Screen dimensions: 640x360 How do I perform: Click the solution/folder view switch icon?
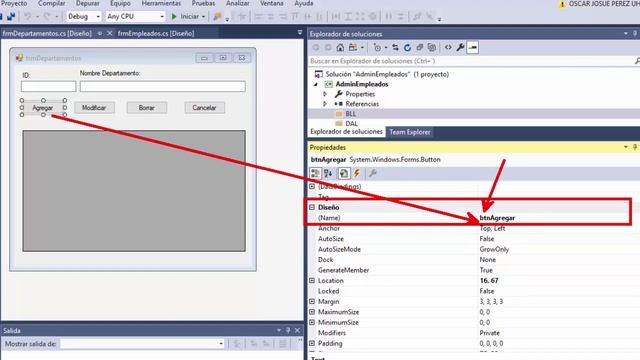[x=353, y=47]
